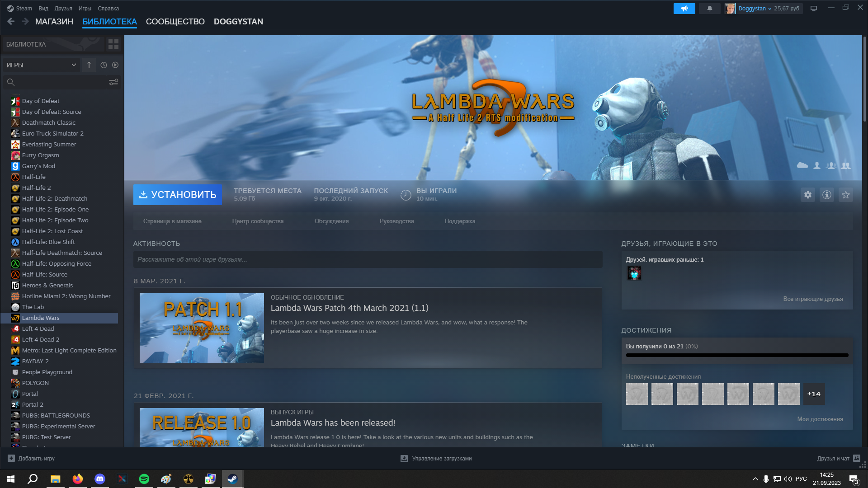Toggle show ready-to-play games only
This screenshot has width=868, height=488.
coord(115,65)
